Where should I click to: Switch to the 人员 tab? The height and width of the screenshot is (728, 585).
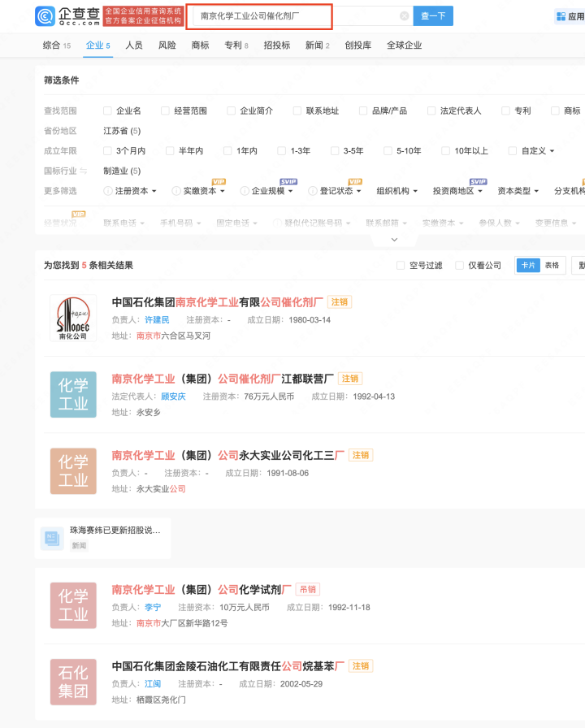coord(134,45)
